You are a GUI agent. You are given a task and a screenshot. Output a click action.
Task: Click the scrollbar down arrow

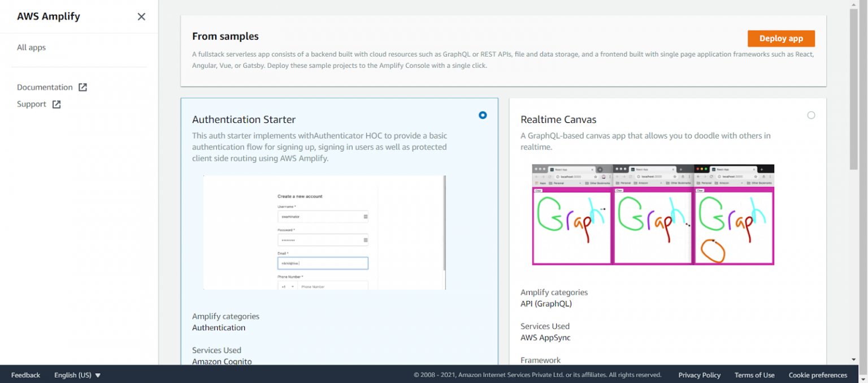(854, 360)
